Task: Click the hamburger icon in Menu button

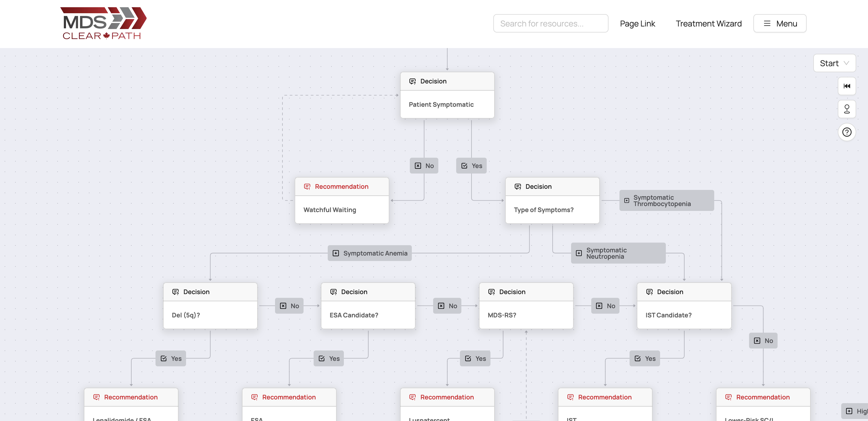Action: (767, 24)
